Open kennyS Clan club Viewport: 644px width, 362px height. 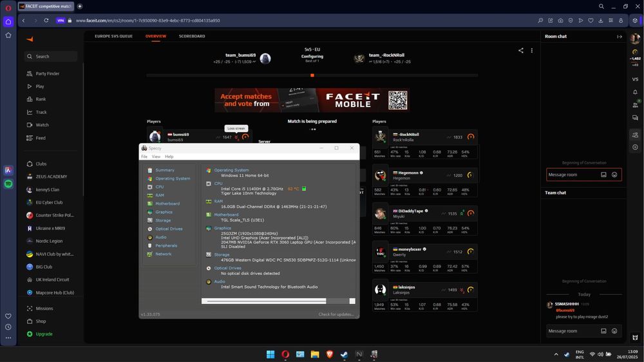tap(47, 190)
